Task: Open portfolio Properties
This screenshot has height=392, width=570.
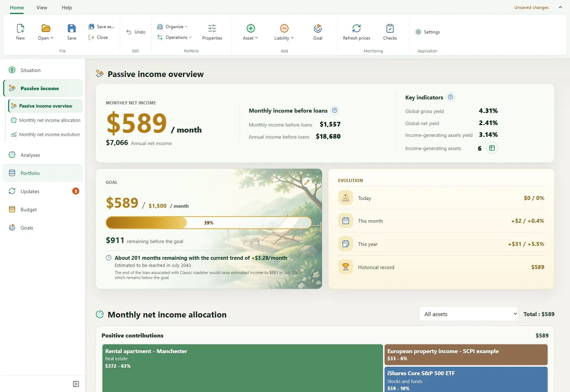Action: 212,32
